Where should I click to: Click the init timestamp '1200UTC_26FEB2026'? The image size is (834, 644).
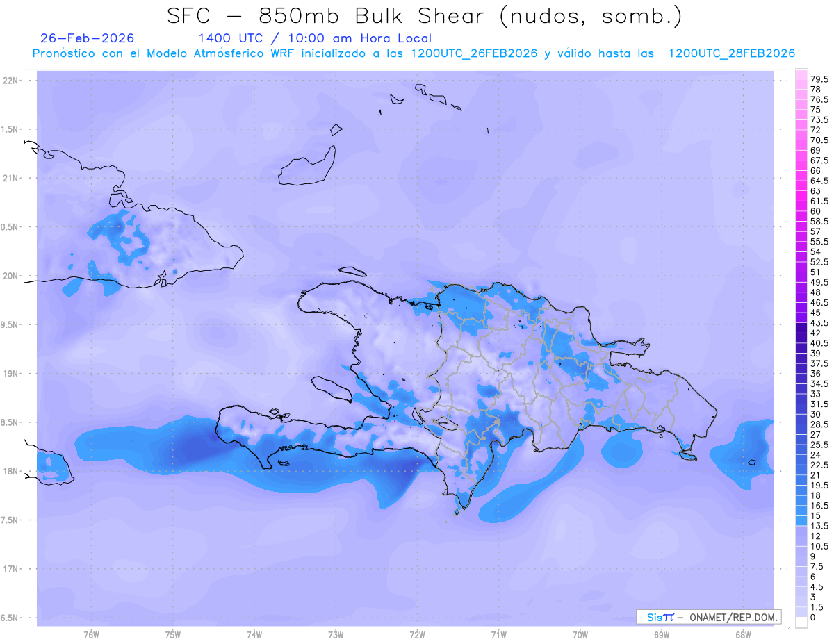(x=474, y=53)
